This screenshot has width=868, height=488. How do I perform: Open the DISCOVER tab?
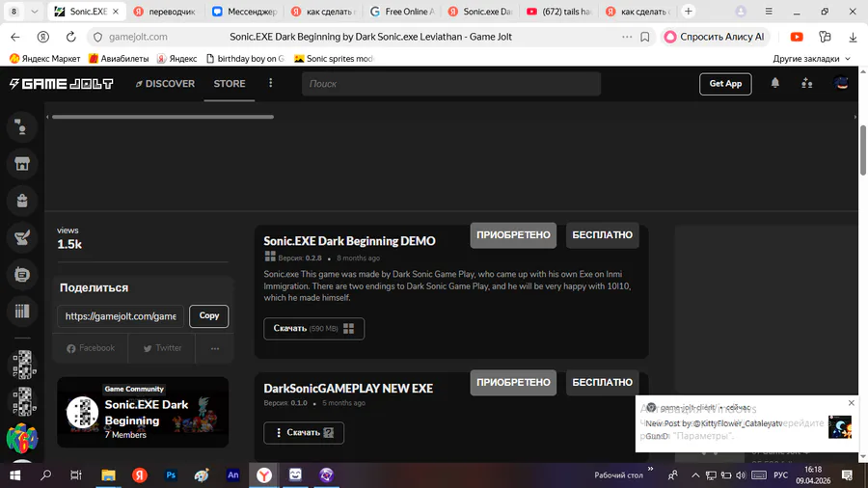point(165,84)
